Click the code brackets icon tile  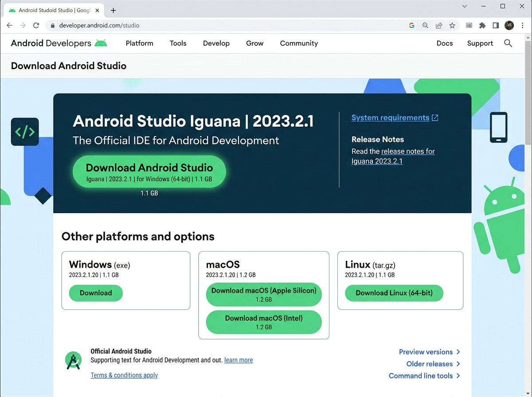click(x=25, y=132)
